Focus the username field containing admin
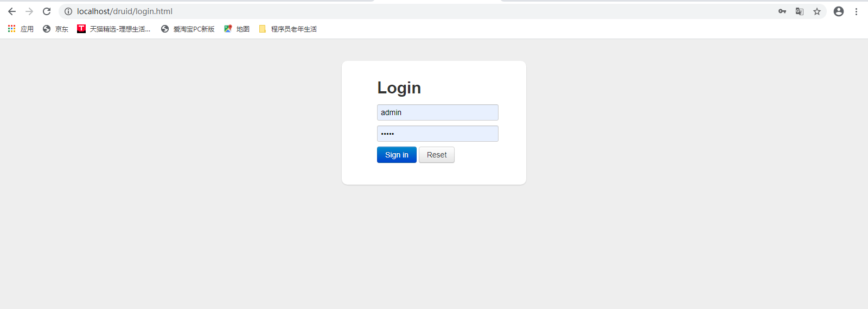The height and width of the screenshot is (309, 868). pyautogui.click(x=438, y=112)
